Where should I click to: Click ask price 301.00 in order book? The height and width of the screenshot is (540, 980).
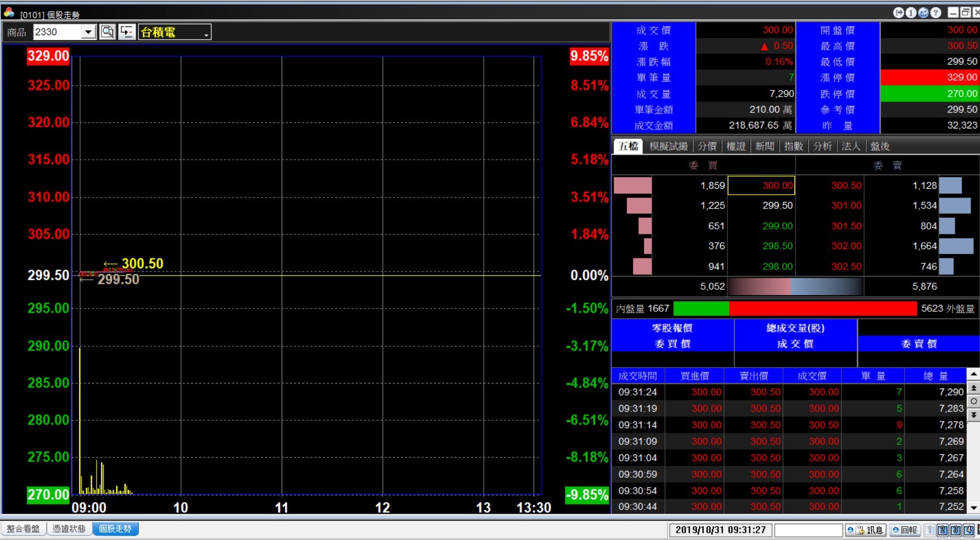click(846, 205)
